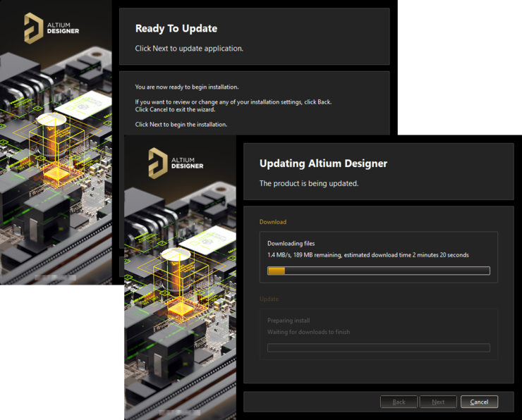Click the Cancel button in the updater
Screen dimensions: 522x420
[x=479, y=402]
